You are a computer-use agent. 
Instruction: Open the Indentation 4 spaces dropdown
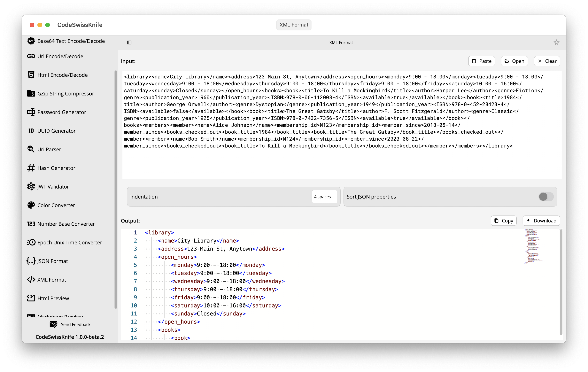325,197
